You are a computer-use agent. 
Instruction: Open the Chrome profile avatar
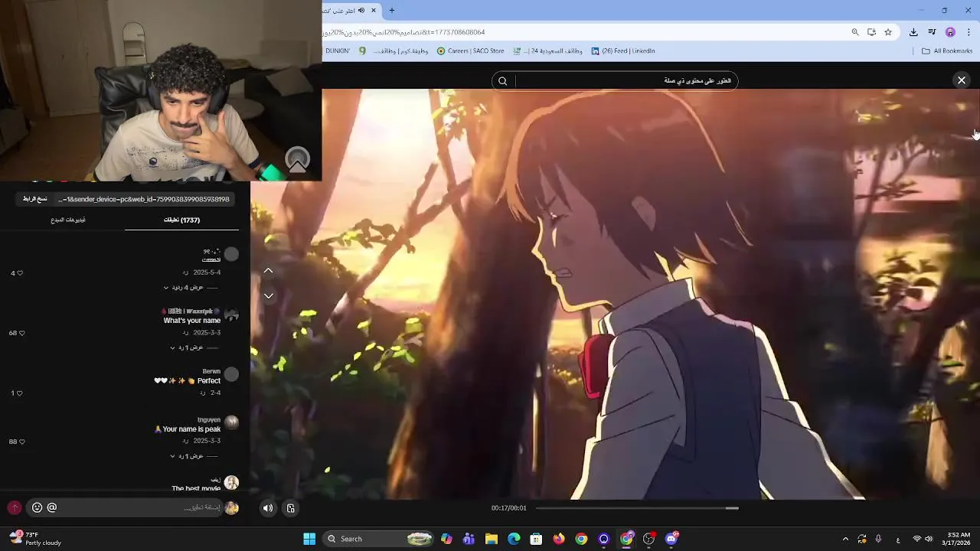[x=950, y=32]
